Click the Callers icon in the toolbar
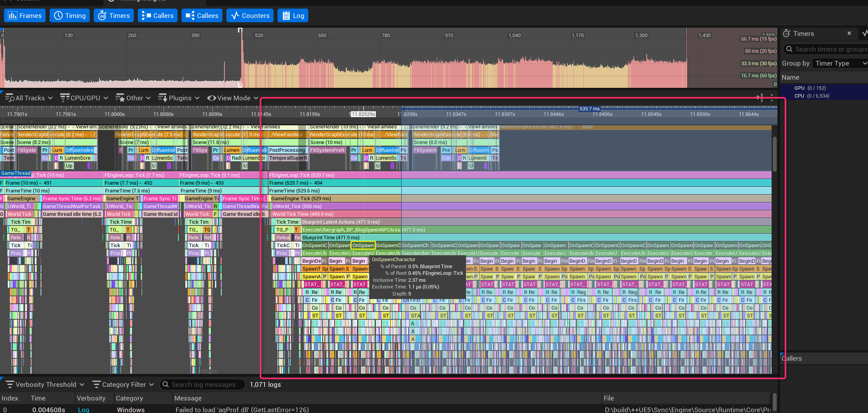 click(146, 16)
